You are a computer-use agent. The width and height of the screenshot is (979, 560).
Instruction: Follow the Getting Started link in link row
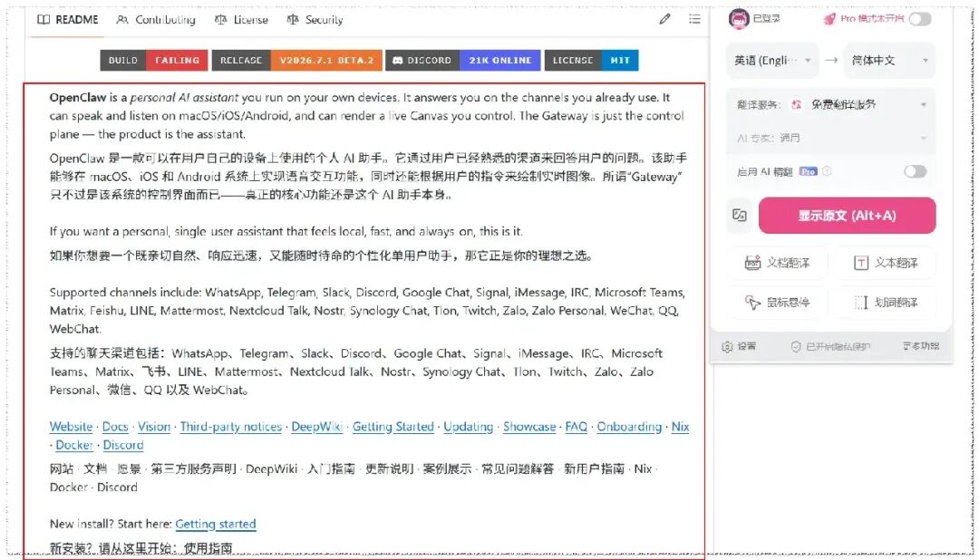(393, 427)
